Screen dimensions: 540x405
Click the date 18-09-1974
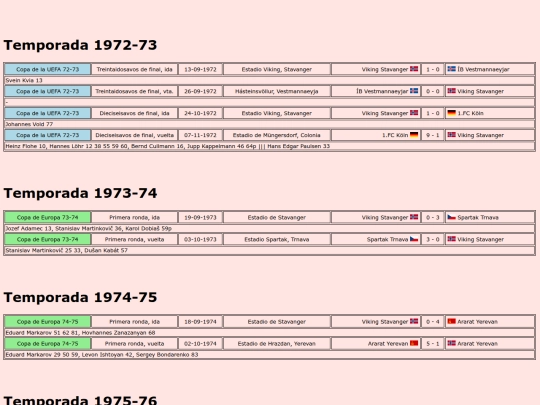200,322
